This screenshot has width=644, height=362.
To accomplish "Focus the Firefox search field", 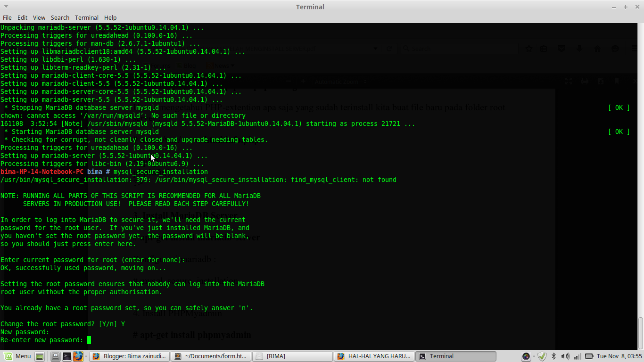I will click(x=460, y=49).
